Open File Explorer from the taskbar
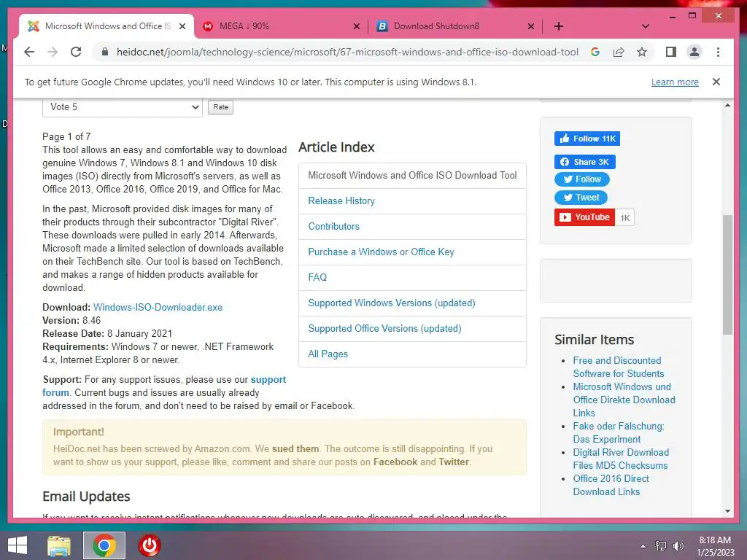Screen dimensions: 747x560 click(x=59, y=545)
